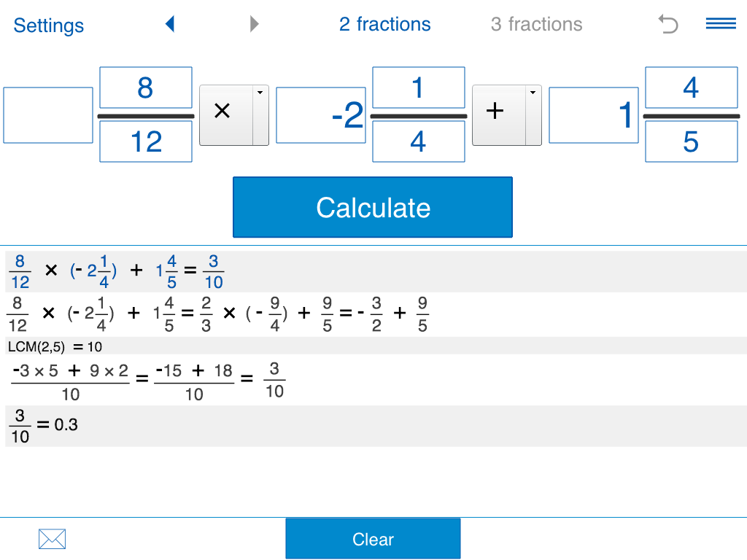The width and height of the screenshot is (747, 560).
Task: Edit the second fraction's numerator showing 1
Action: (418, 88)
